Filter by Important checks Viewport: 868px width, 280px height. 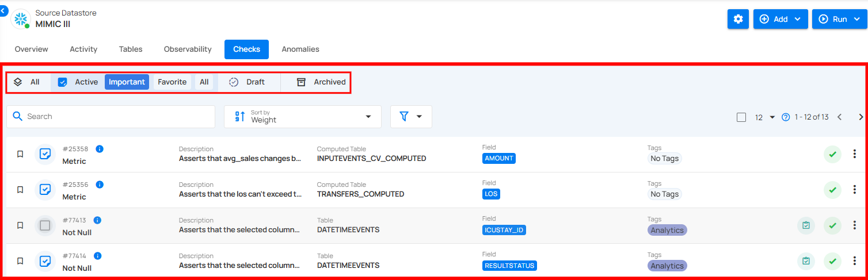tap(127, 82)
